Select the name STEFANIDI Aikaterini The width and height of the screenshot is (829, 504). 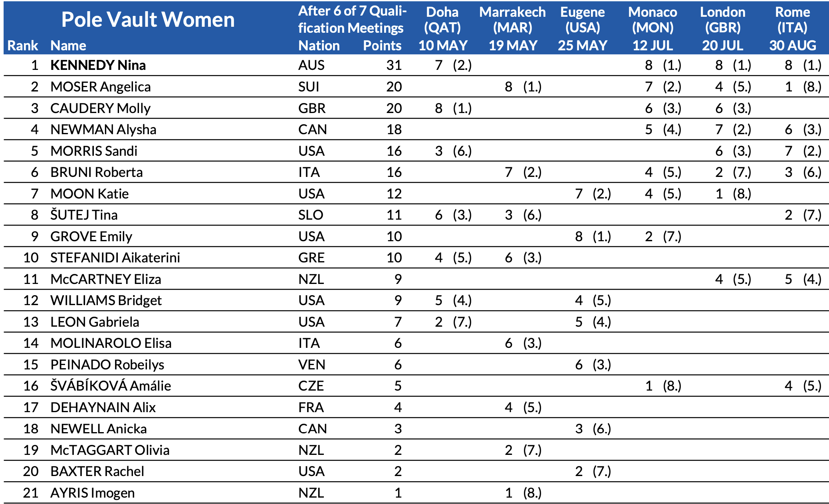pos(115,258)
